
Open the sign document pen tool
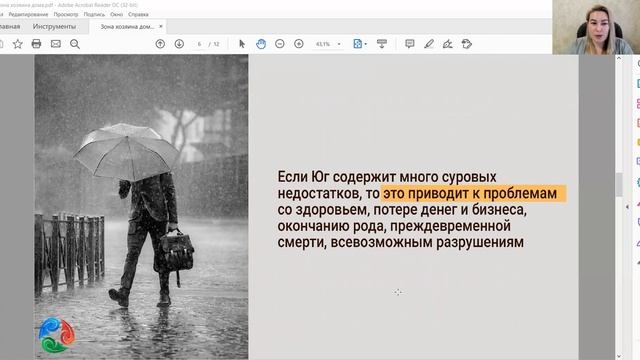tap(448, 44)
